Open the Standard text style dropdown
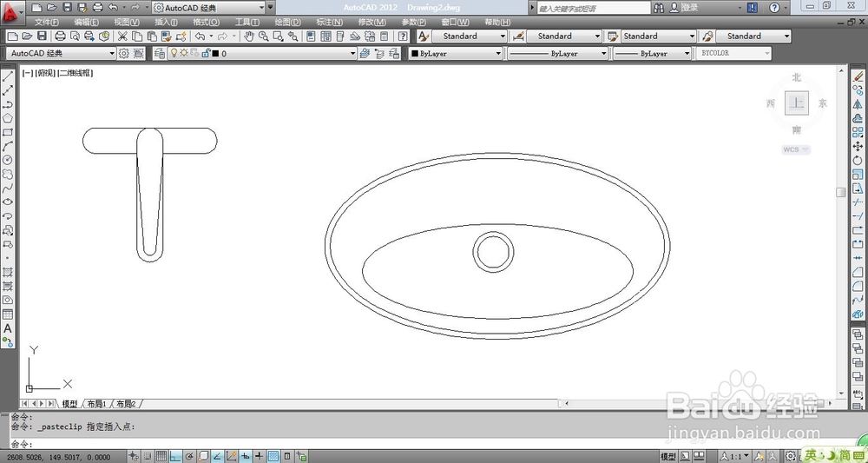Screen dimensions: 868x463 pos(469,36)
